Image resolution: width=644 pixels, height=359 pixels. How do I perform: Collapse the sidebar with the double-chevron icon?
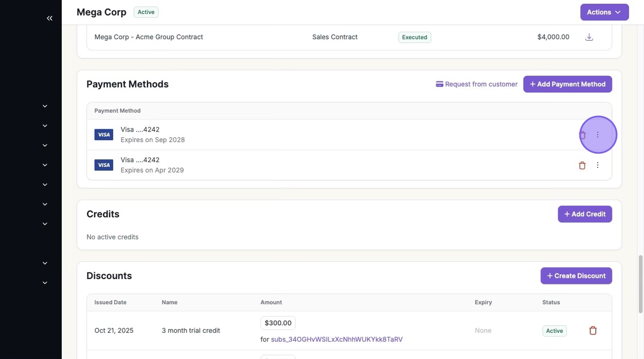coord(49,18)
